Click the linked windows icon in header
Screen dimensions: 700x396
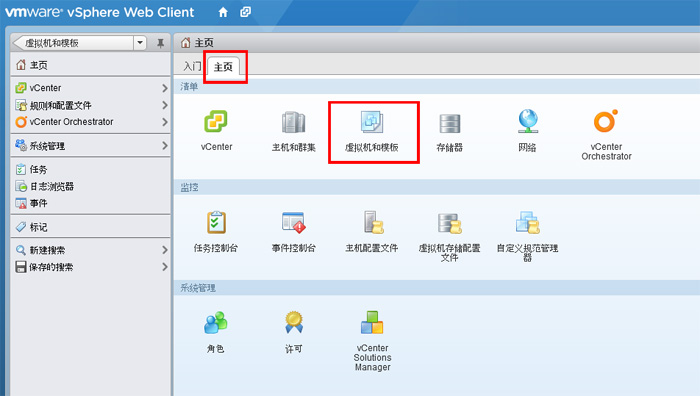pos(246,12)
